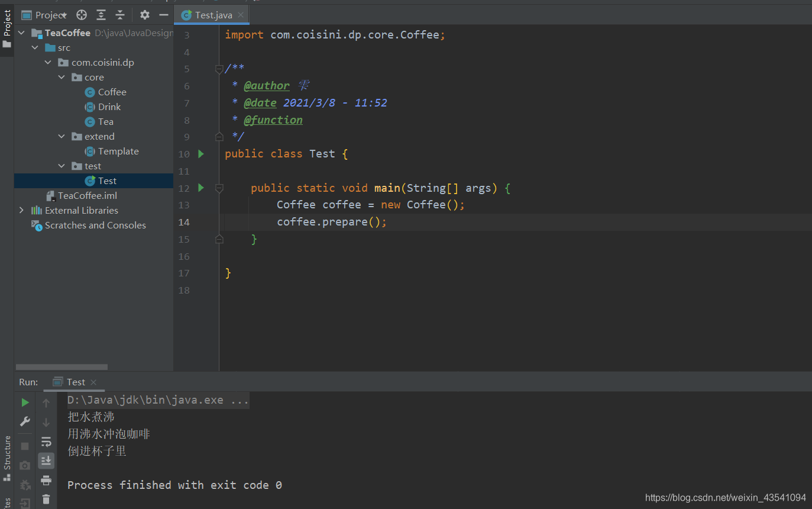
Task: Click the @author tag in Javadoc
Action: coord(267,86)
